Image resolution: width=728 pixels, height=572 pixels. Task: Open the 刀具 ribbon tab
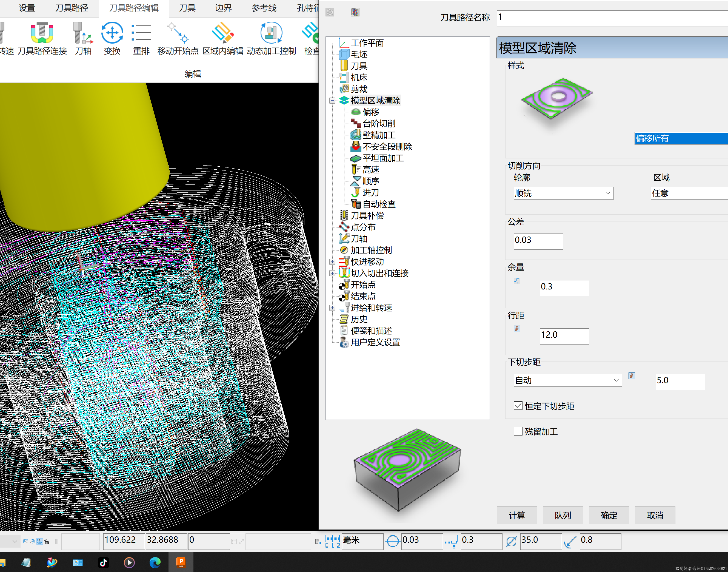tap(187, 8)
